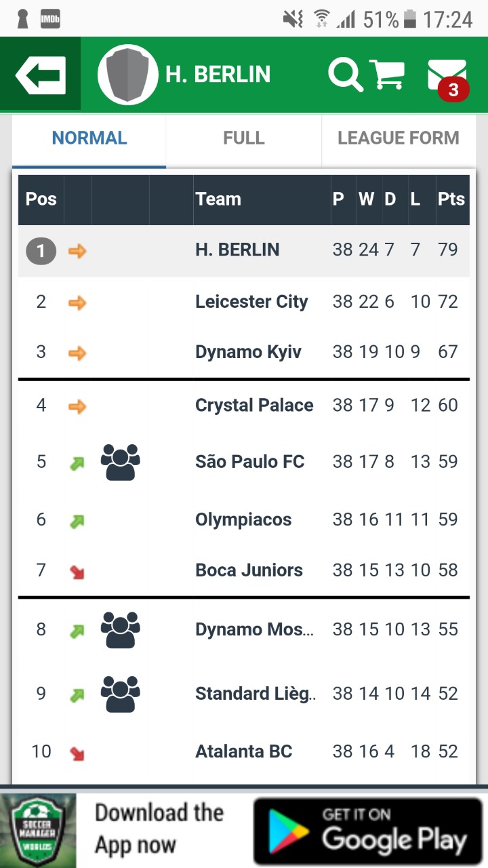
Task: Open the mail inbox envelope icon
Action: (447, 75)
